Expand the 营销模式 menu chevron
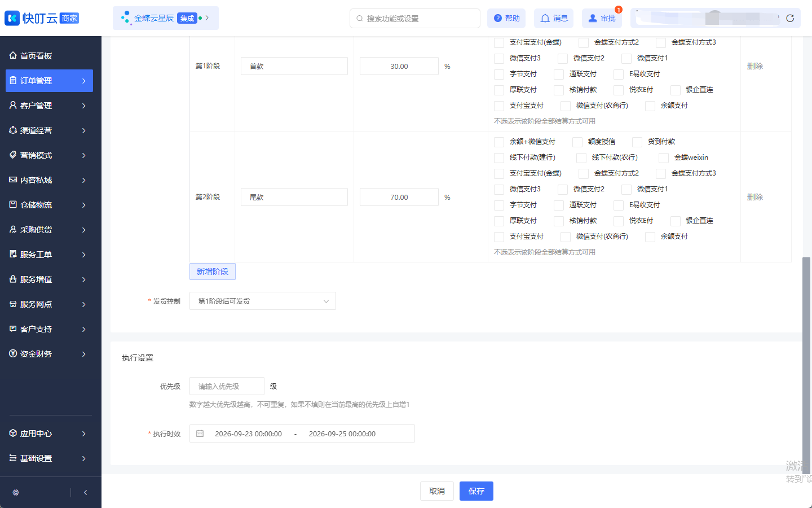Image resolution: width=812 pixels, height=508 pixels. click(x=84, y=155)
